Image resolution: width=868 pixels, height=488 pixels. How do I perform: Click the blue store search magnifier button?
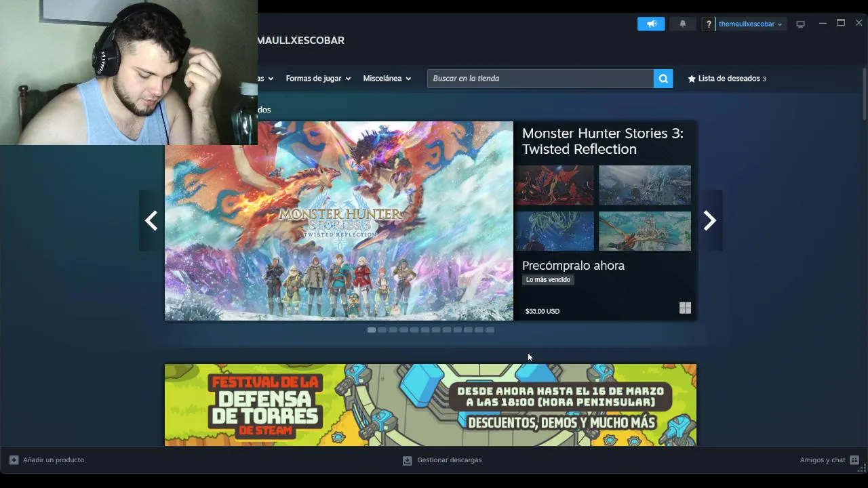(663, 79)
